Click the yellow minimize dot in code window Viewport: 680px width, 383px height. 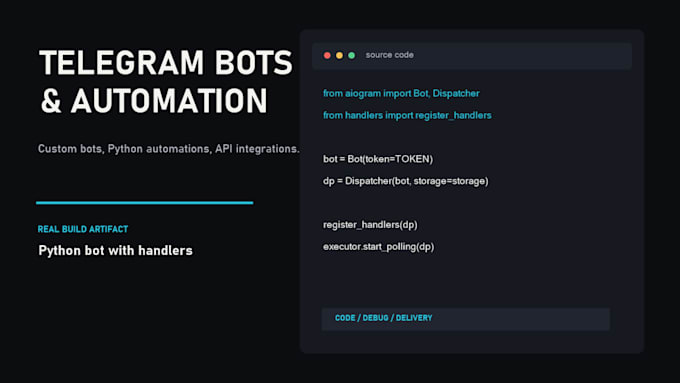339,55
